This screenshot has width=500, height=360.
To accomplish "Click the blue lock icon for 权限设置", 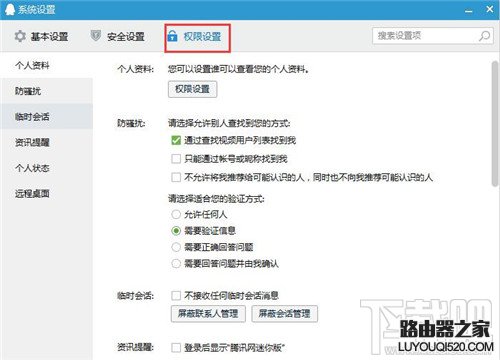I will (172, 36).
